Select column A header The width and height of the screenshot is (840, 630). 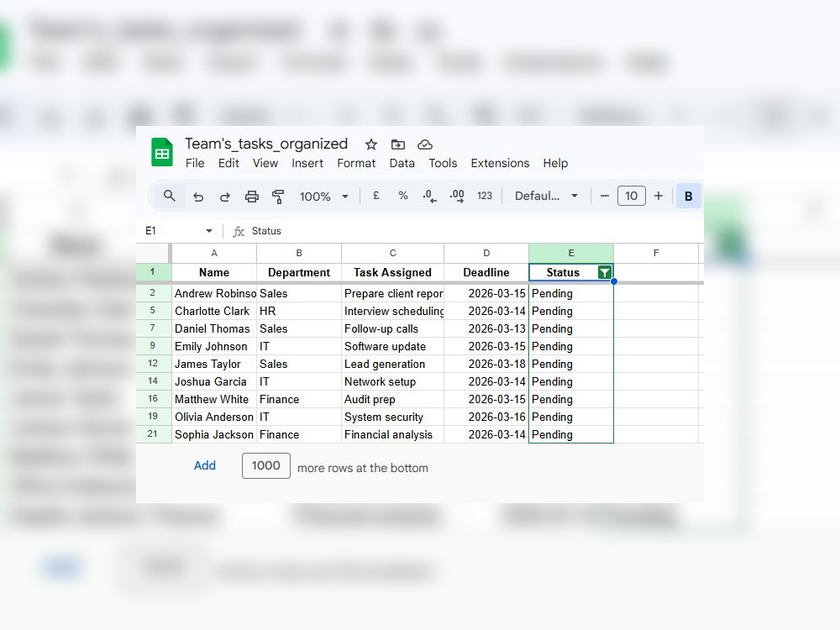pyautogui.click(x=213, y=253)
